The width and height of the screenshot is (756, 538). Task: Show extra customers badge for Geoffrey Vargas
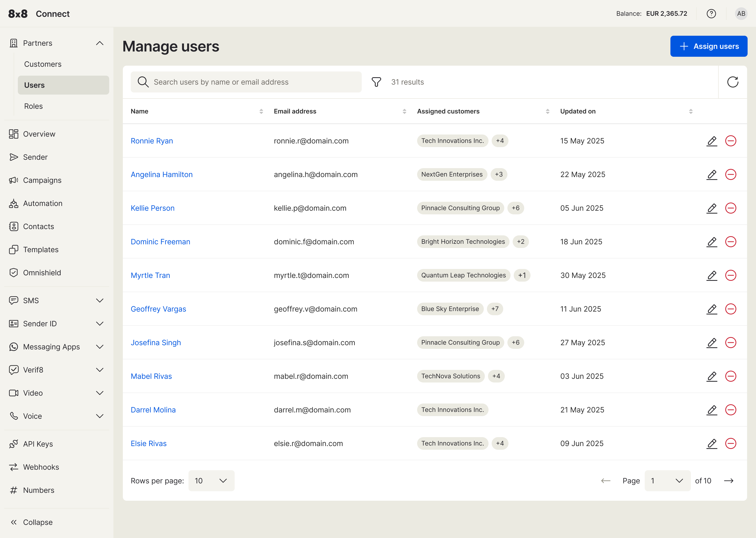point(495,309)
